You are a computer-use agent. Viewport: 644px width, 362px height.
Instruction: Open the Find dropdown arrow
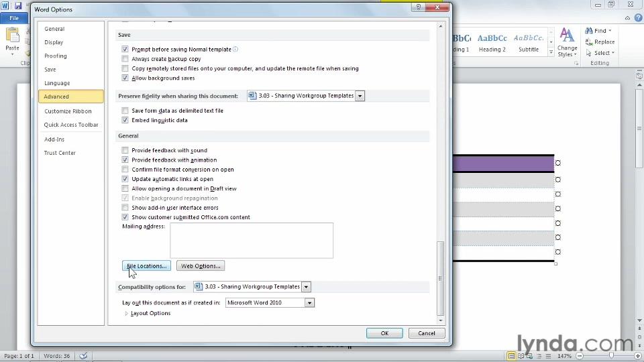[x=610, y=31]
